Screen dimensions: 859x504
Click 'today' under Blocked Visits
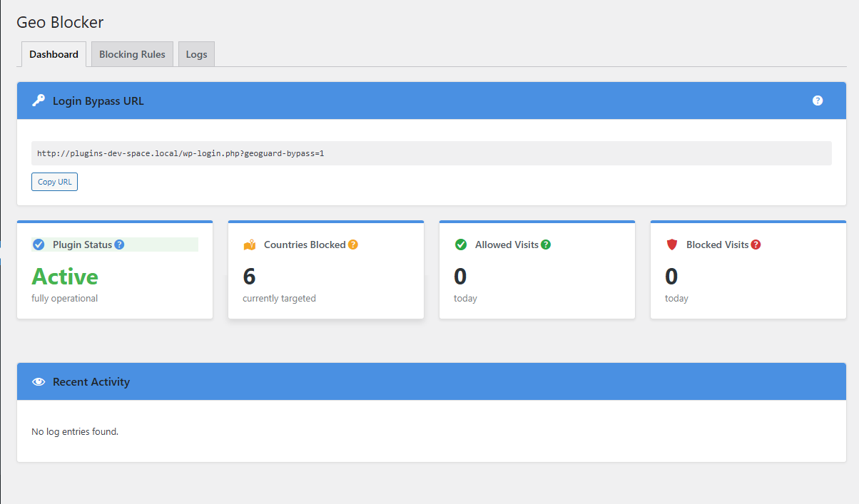[x=676, y=299]
